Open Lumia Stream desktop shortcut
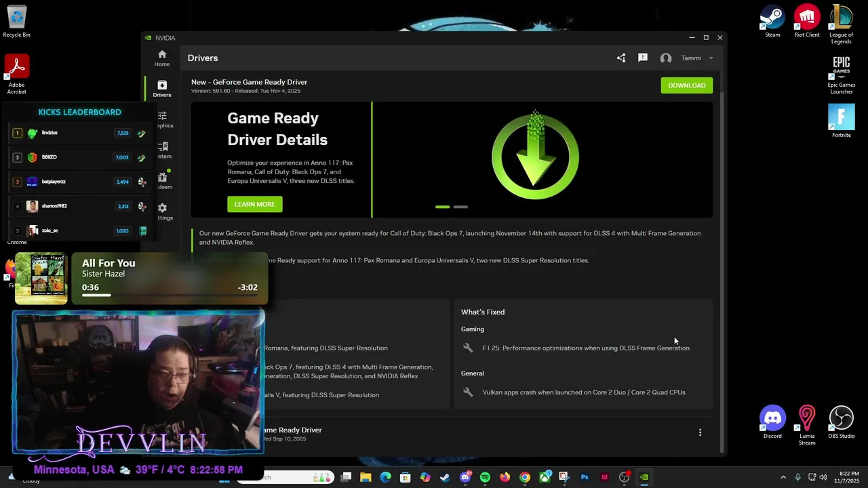 click(x=807, y=425)
